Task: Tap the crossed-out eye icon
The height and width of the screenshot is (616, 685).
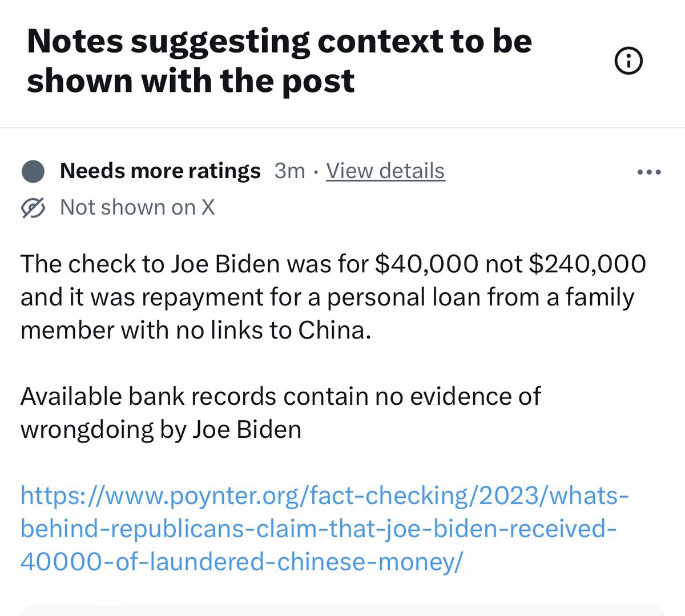Action: (33, 208)
